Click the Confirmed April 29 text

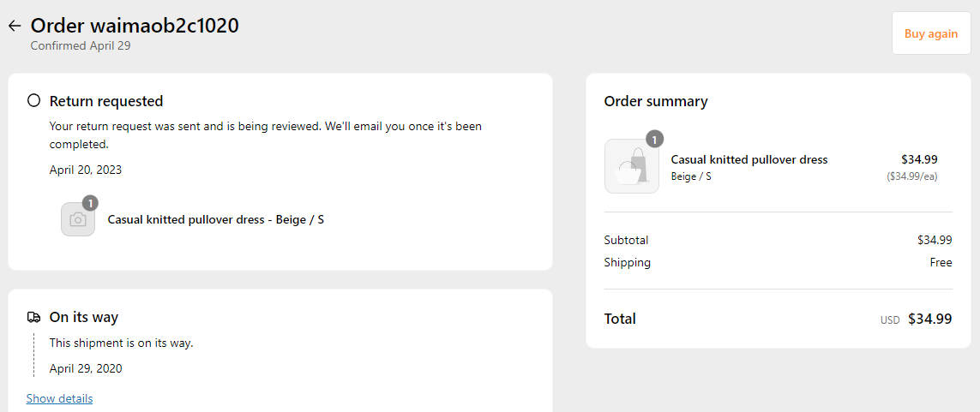pyautogui.click(x=81, y=45)
